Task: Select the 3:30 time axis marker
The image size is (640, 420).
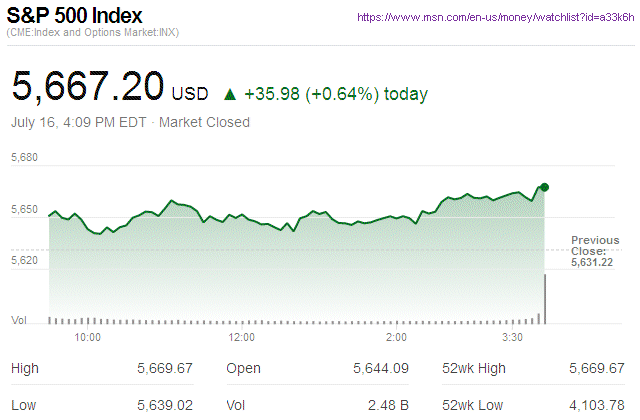Action: (x=512, y=337)
